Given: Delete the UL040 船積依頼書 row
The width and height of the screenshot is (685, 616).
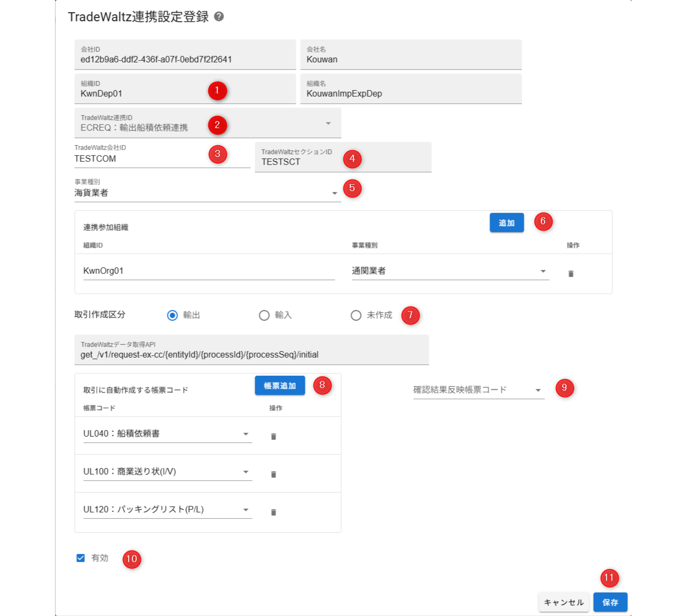Looking at the screenshot, I should pos(273,437).
